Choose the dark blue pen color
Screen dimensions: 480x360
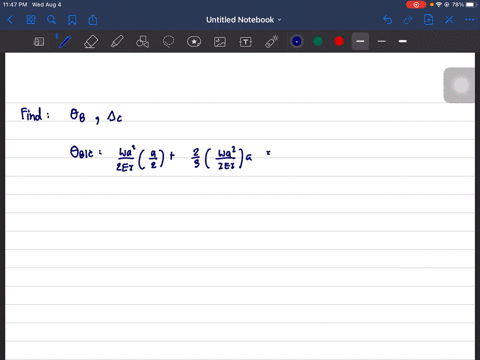tap(297, 41)
